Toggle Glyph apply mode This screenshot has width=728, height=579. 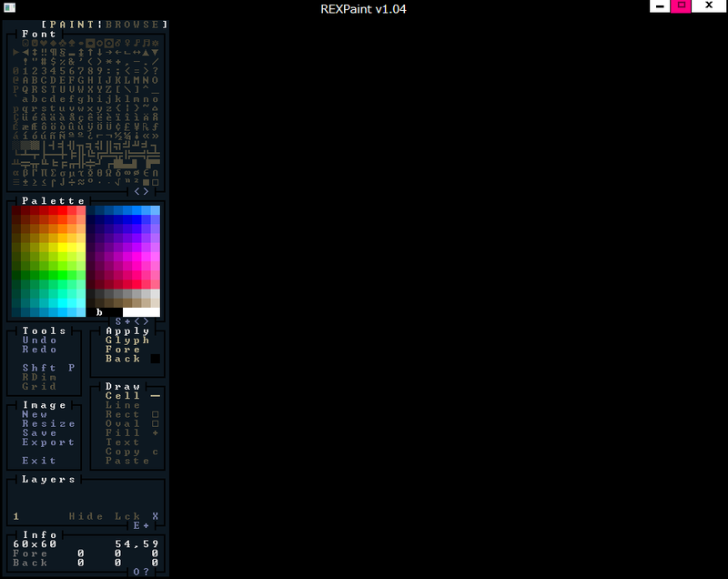point(127,340)
